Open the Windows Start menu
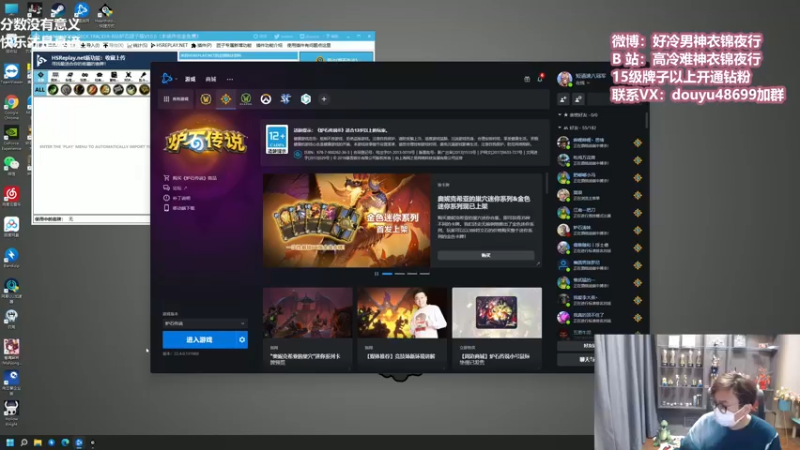 10,442
